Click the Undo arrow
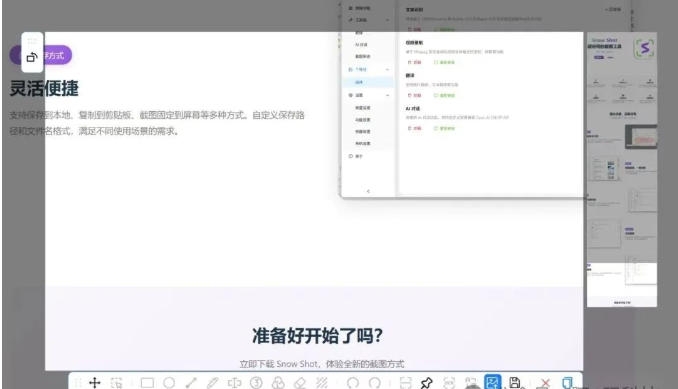The image size is (678, 389). [x=353, y=383]
